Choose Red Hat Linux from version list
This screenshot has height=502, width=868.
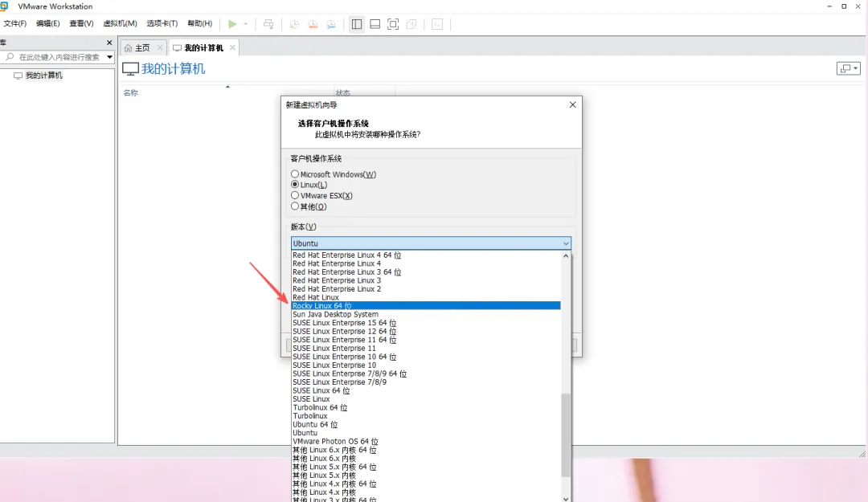click(426, 297)
